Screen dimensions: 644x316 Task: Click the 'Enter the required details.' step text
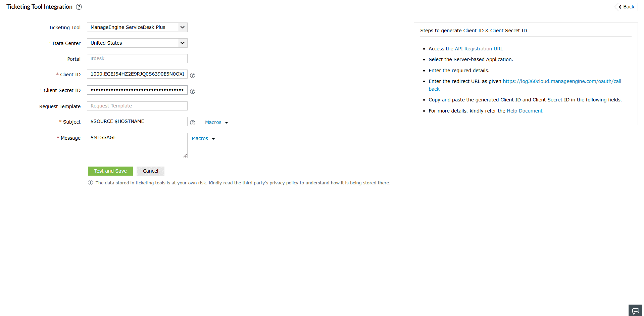coord(459,71)
